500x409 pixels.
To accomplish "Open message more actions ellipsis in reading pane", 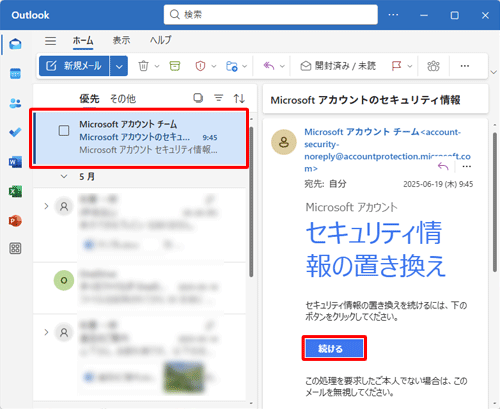I will click(467, 166).
